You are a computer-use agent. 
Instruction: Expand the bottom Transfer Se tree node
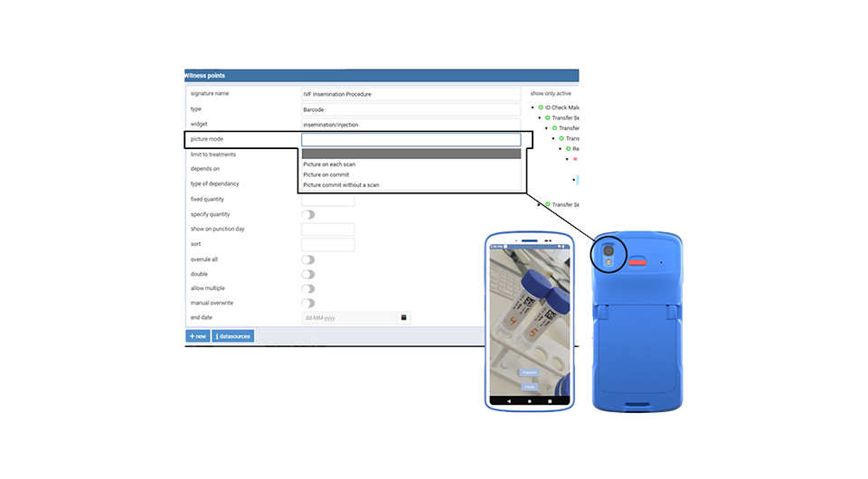pyautogui.click(x=539, y=204)
